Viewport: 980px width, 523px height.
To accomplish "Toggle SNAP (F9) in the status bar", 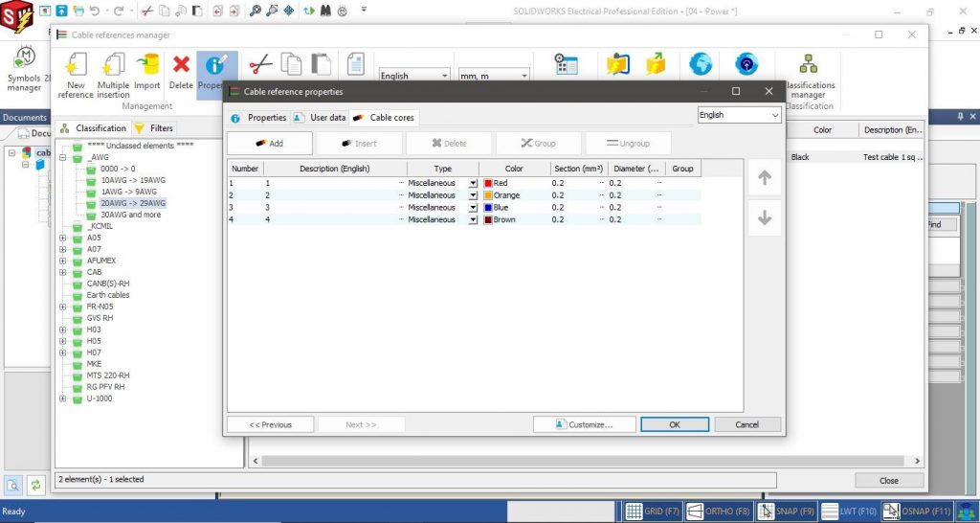I will 788,512.
